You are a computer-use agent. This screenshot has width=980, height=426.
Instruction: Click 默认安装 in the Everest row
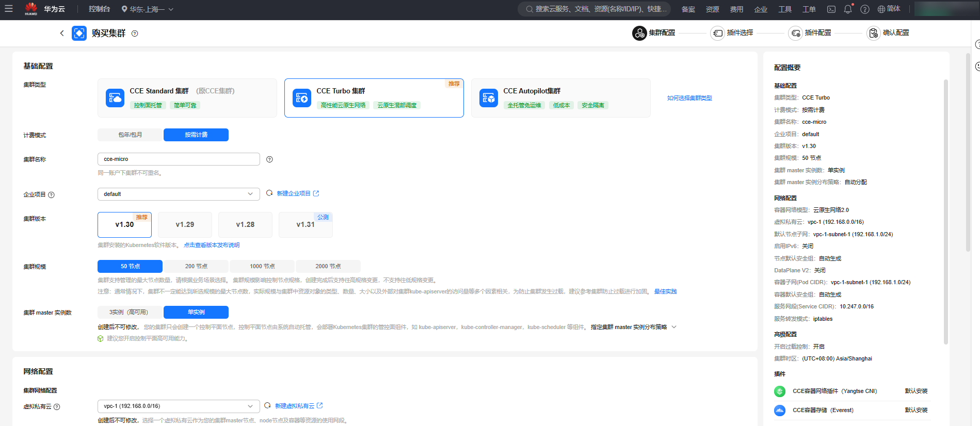pos(916,410)
